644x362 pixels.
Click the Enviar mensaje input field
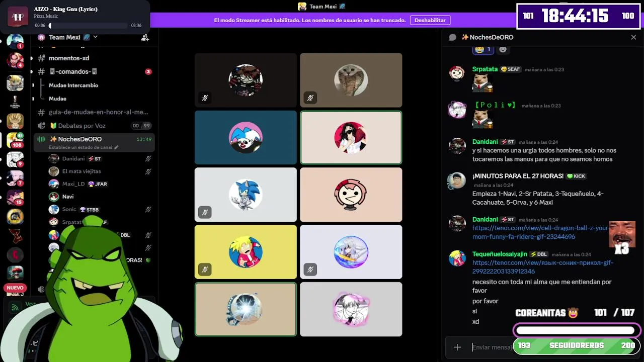tap(492, 347)
